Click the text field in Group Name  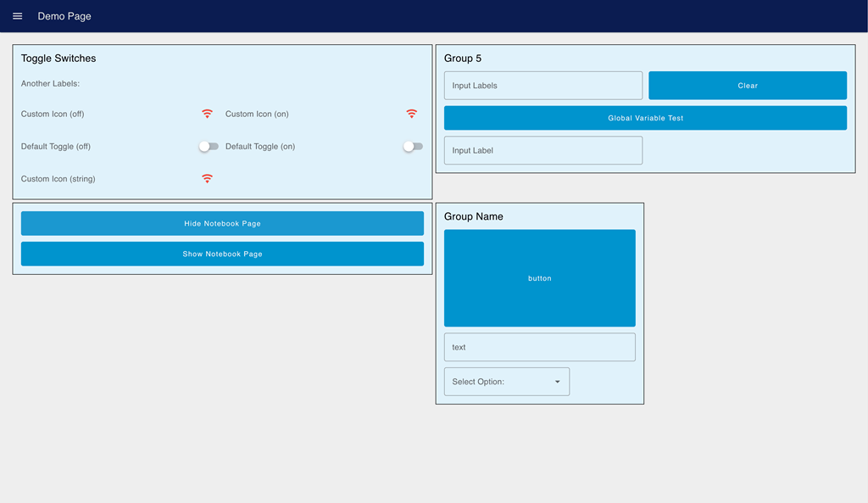pyautogui.click(x=540, y=347)
